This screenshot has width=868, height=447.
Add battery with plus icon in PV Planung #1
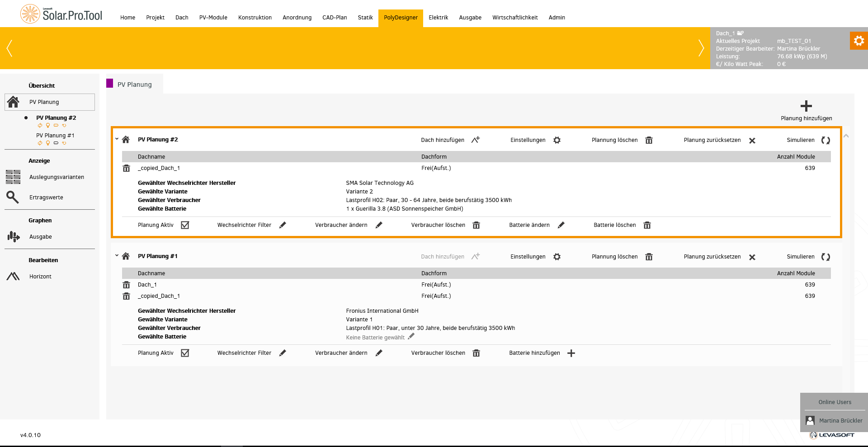pos(571,353)
